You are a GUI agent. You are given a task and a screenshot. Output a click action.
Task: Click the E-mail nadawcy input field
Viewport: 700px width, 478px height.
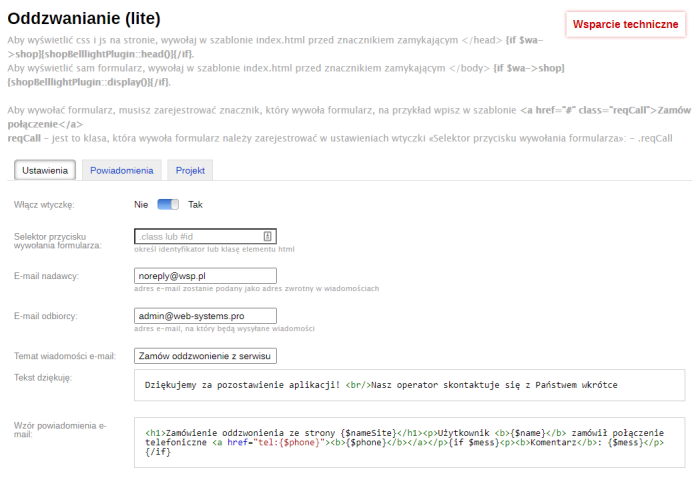204,276
